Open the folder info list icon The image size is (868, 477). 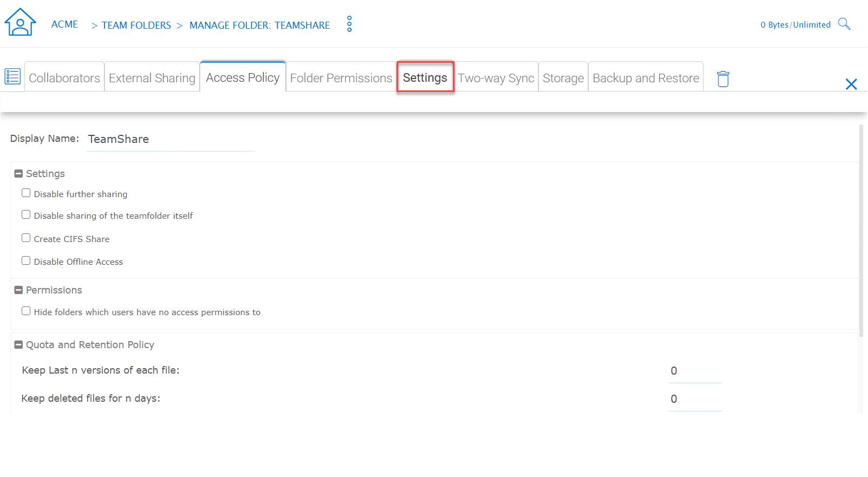[12, 76]
